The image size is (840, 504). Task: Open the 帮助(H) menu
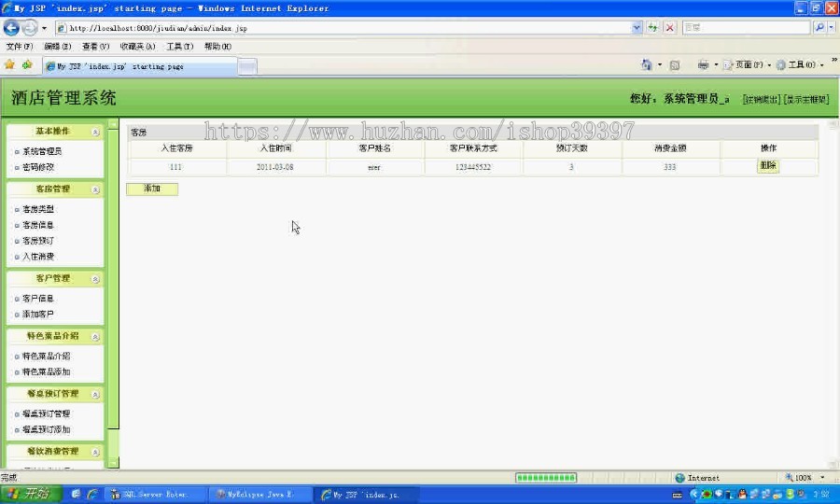pos(217,47)
